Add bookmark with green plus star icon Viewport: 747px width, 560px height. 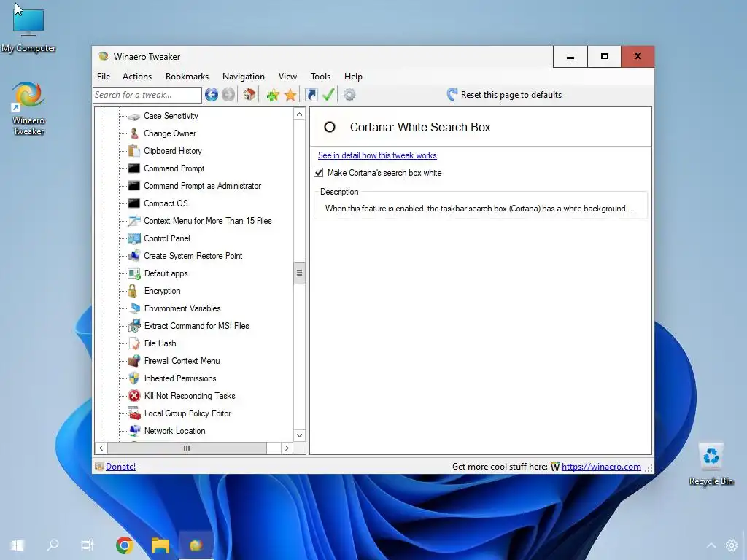pos(273,96)
